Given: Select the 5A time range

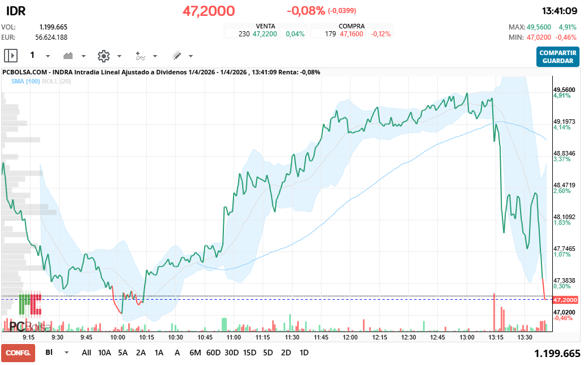Looking at the screenshot, I should click(x=122, y=353).
